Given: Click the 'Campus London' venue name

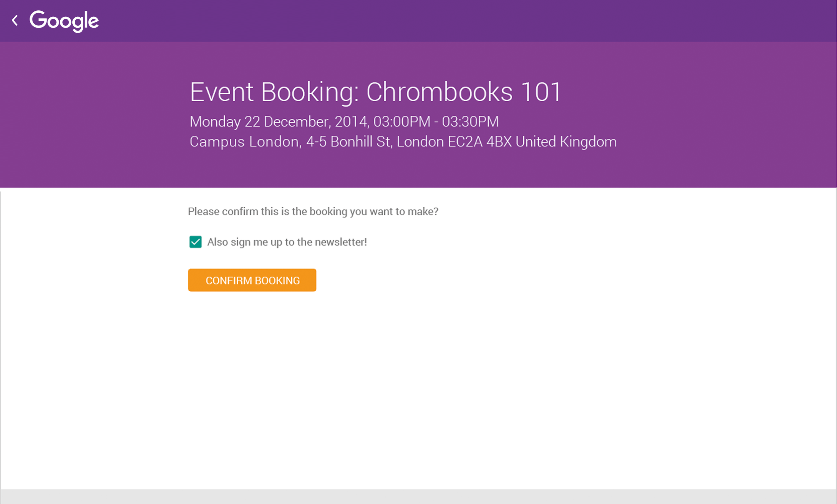Looking at the screenshot, I should click(245, 141).
